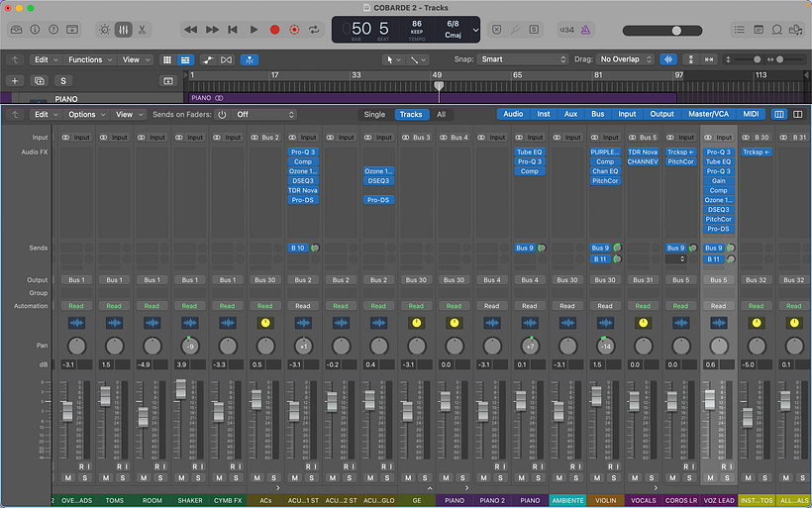Open the Drag No Overlap dropdown

pos(625,59)
